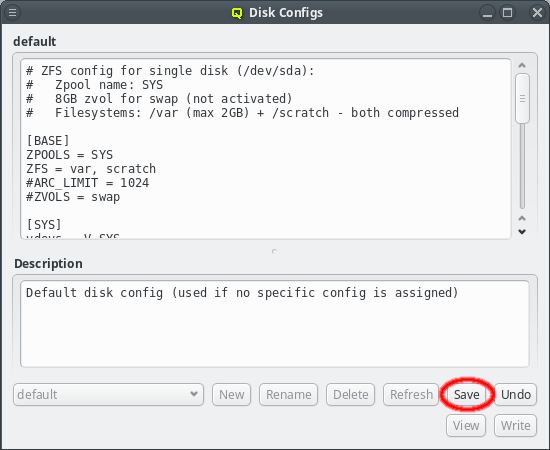
Task: Click the '[SYS]' section header
Action: click(x=44, y=224)
